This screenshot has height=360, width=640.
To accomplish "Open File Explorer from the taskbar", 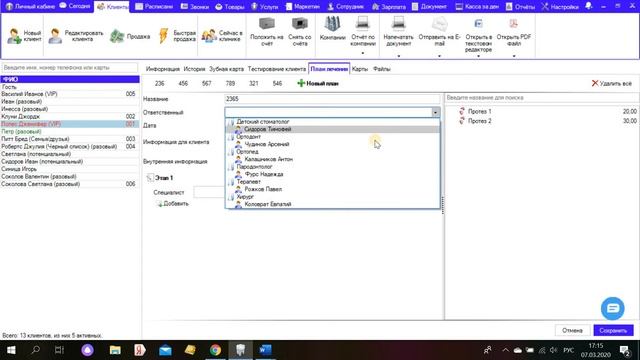I will tap(115, 350).
